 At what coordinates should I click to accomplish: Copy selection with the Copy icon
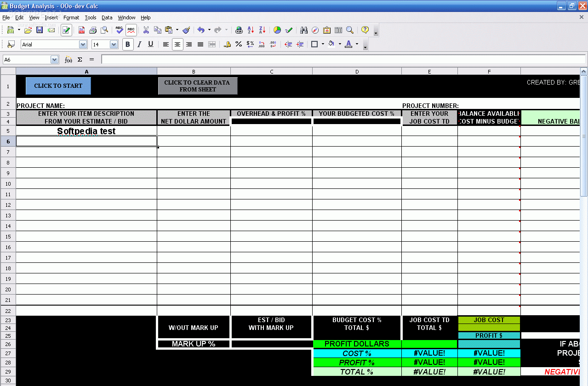click(x=158, y=30)
